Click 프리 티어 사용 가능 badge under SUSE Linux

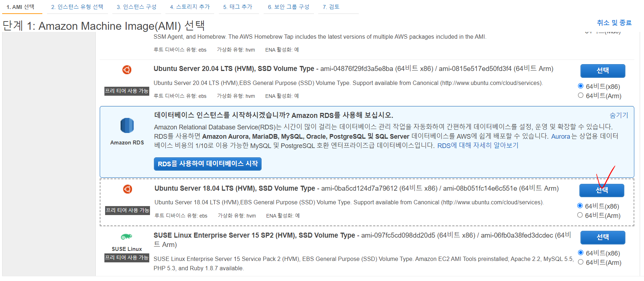[127, 258]
